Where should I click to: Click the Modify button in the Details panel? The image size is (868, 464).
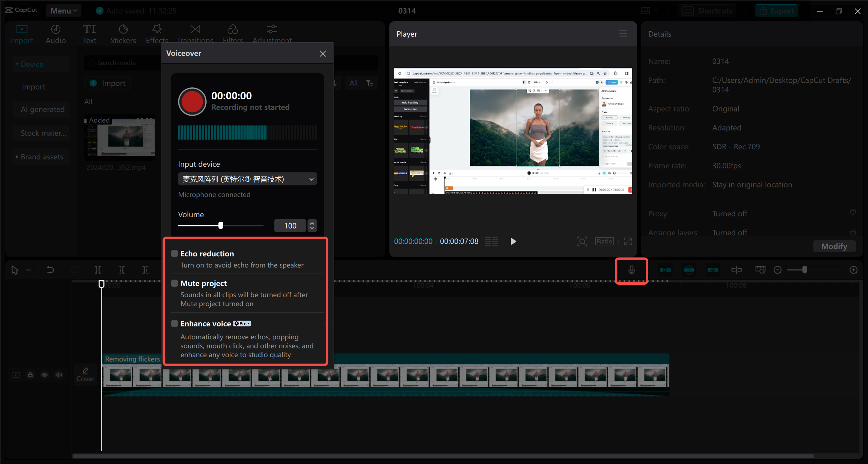(834, 246)
